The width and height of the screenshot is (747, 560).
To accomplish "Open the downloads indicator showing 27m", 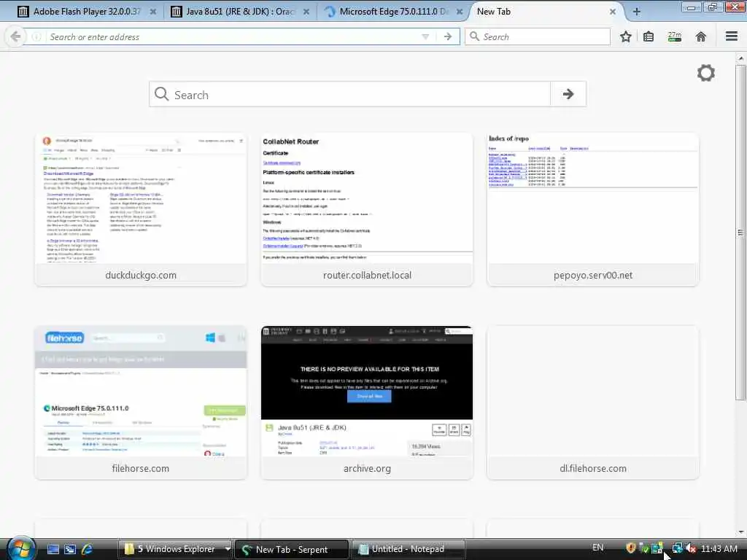I will coord(674,36).
